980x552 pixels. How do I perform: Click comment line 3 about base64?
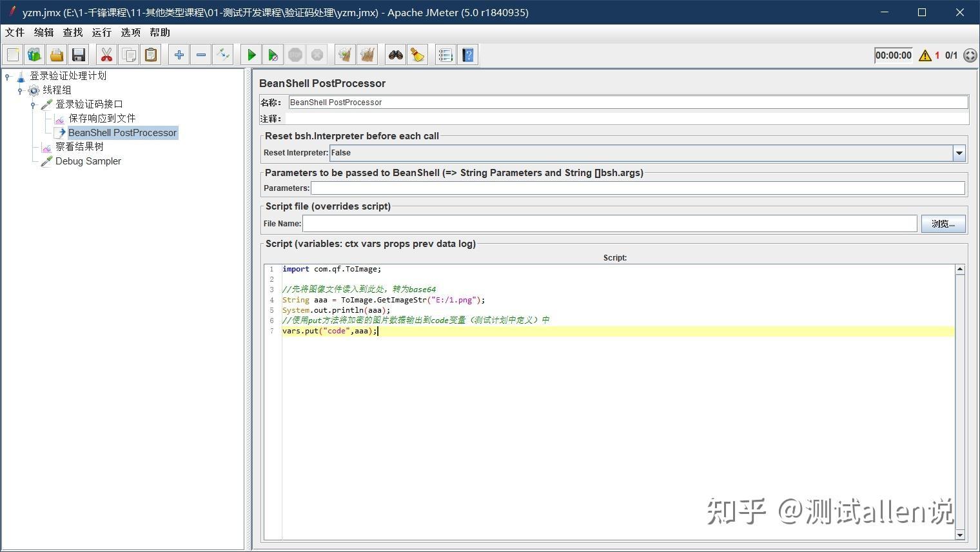[359, 290]
